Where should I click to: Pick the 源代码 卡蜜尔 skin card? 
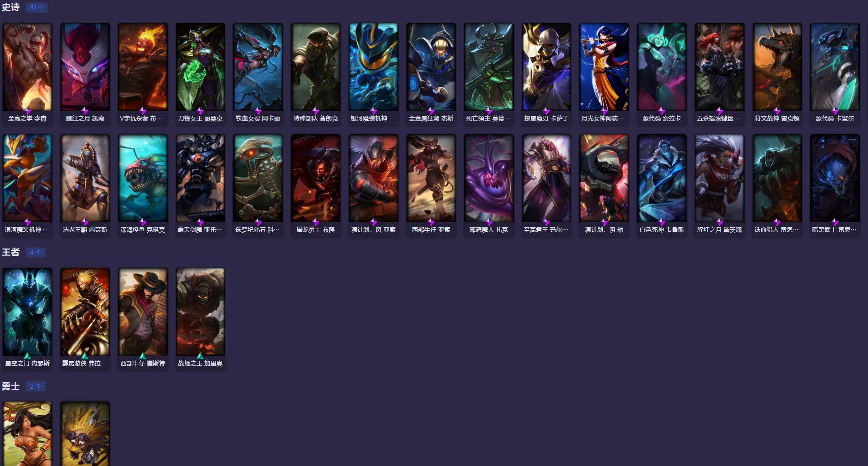(835, 74)
